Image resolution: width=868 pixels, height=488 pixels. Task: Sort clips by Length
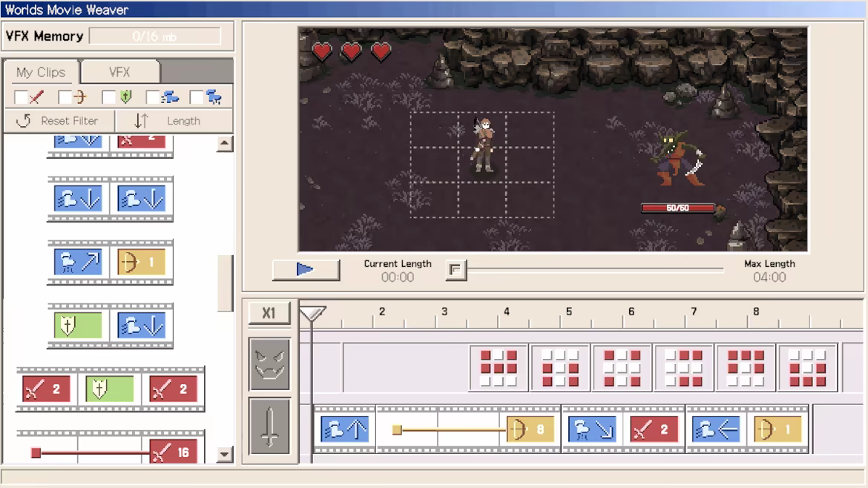[x=174, y=121]
